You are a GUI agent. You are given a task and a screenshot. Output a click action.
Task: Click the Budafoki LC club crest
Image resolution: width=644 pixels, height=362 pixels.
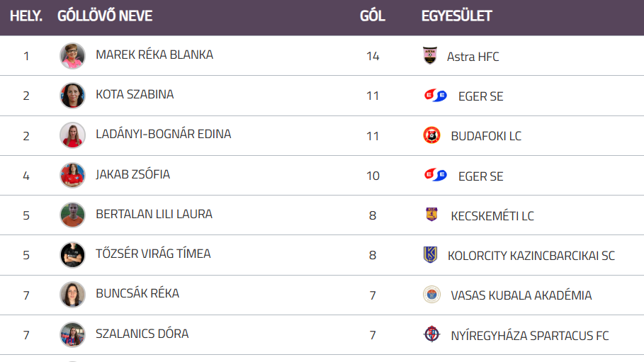[431, 135]
